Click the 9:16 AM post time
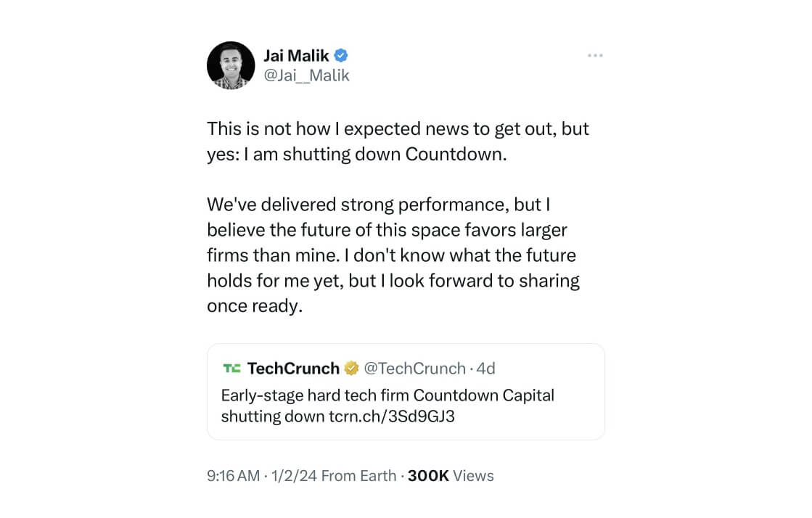812x518 pixels. coord(233,476)
